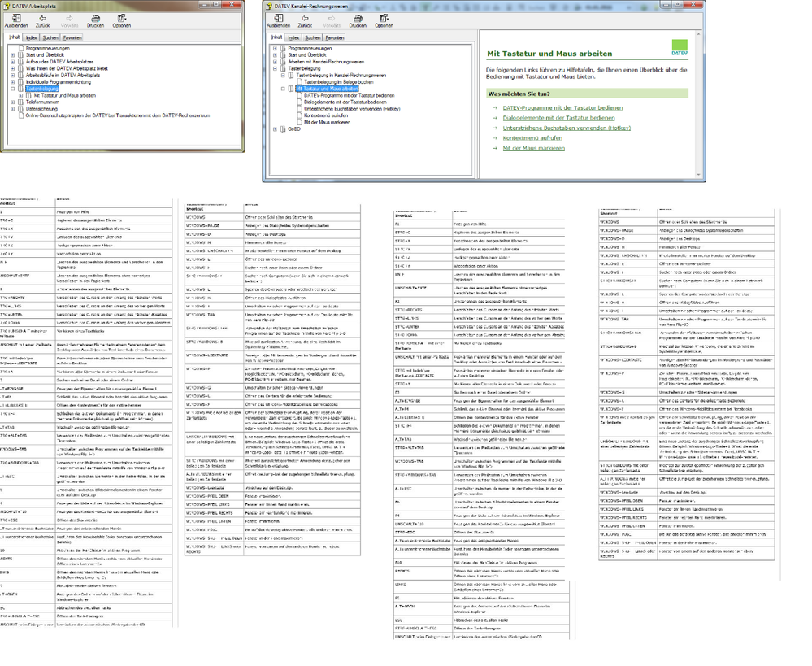Expand 'Start und Überblick' in DATEV Arbeitsplatz

tap(13, 55)
